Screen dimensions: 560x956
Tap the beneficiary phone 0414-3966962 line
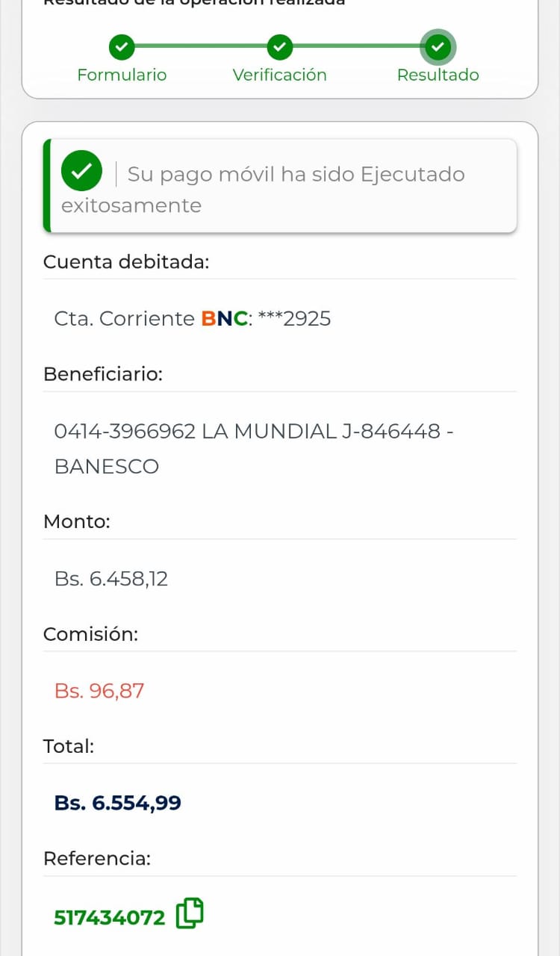click(x=125, y=431)
